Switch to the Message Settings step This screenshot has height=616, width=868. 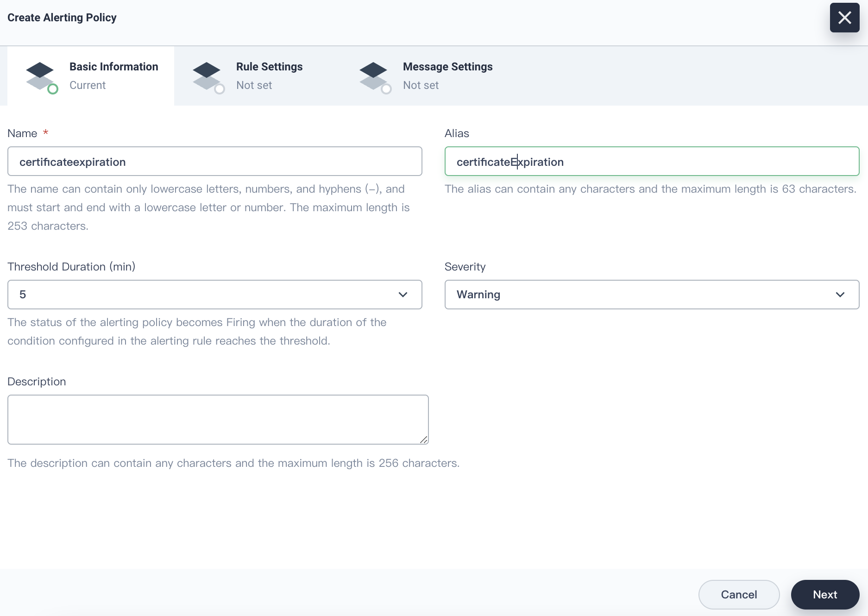pyautogui.click(x=447, y=75)
